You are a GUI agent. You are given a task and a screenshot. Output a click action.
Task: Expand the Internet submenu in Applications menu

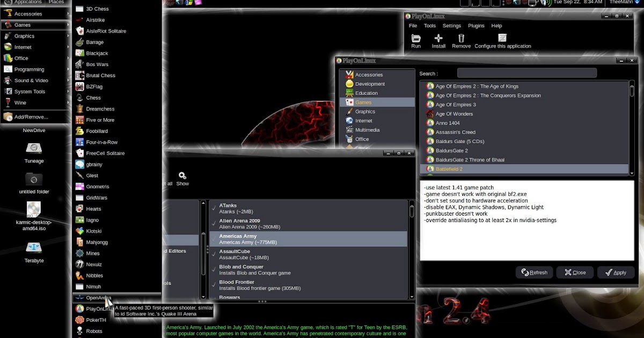tap(68, 47)
